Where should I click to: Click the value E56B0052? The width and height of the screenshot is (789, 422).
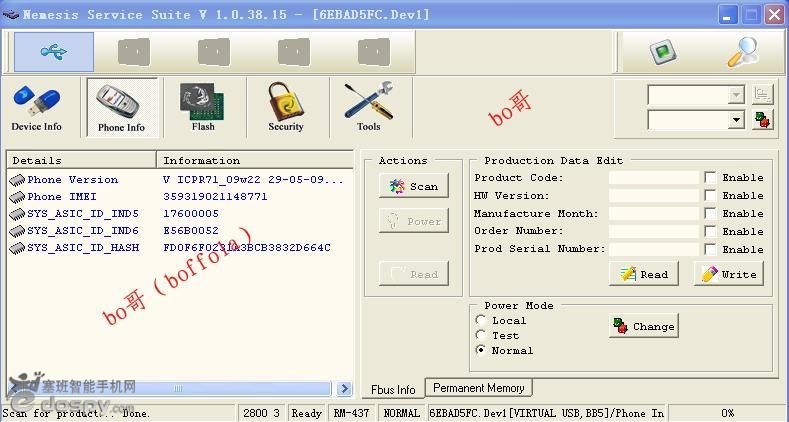point(191,231)
